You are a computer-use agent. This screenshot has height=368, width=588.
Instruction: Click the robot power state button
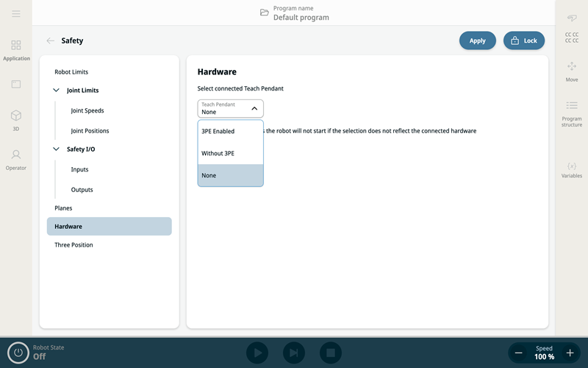click(x=18, y=353)
